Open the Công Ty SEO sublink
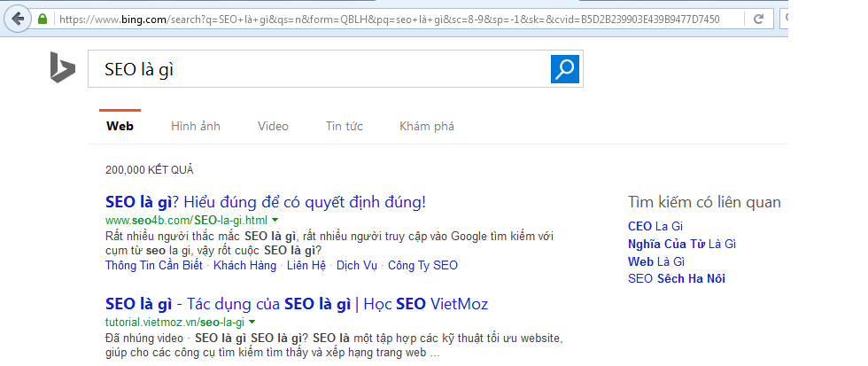Screen dimensions: 868x366 (423, 266)
